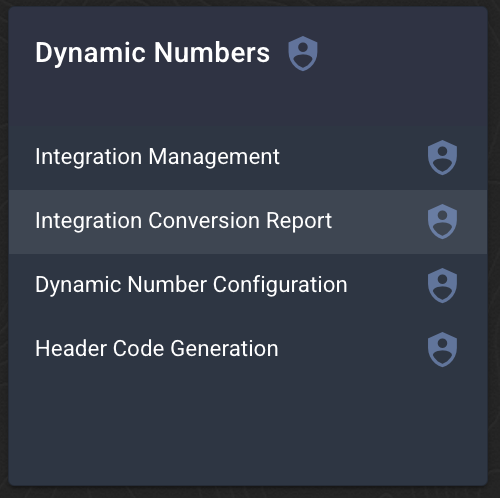The width and height of the screenshot is (500, 498).
Task: Select the highlighted Integration Conversion Report row
Action: coord(248,222)
